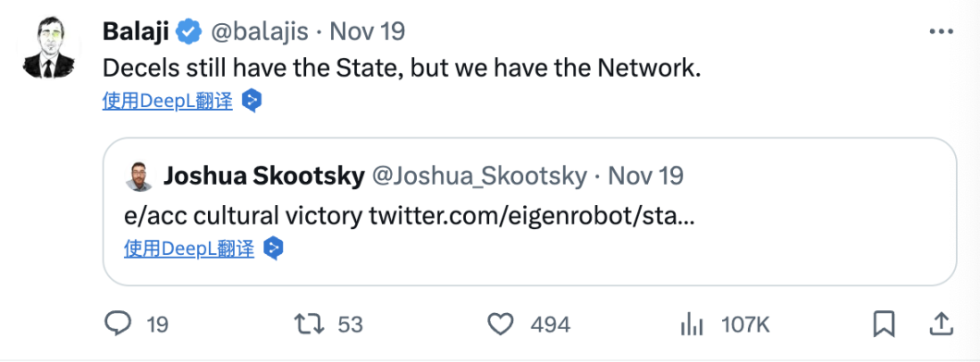Open the @balajis handle link

259,31
